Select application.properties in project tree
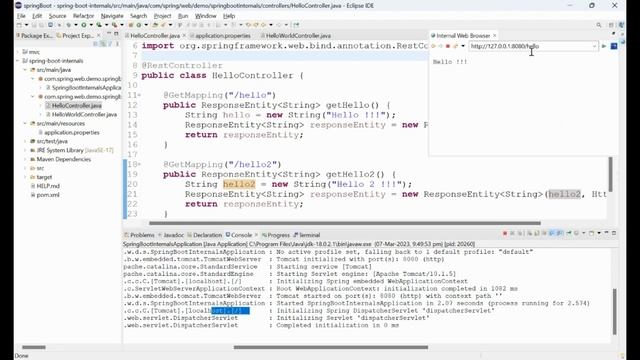Image resolution: width=640 pixels, height=360 pixels. point(69,133)
